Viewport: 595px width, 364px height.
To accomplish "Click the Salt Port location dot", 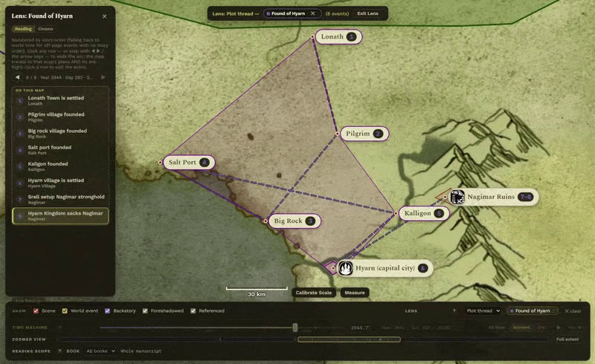I will click(x=161, y=162).
